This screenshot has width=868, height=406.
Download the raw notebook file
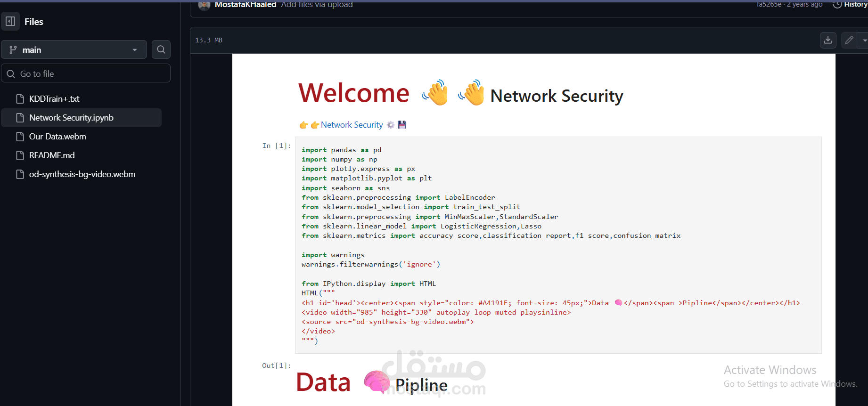828,40
